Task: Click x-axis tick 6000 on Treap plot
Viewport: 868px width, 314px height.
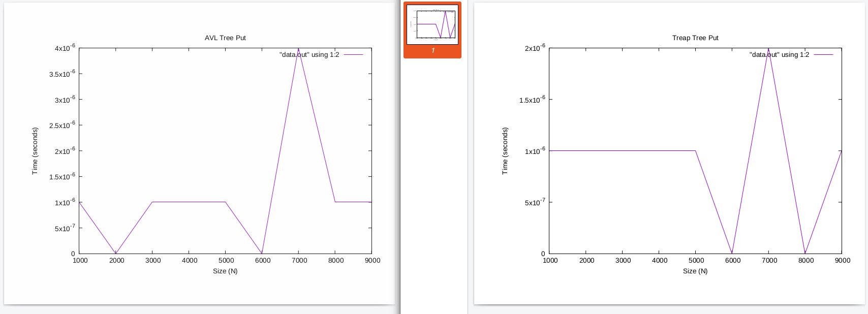Action: 733,261
